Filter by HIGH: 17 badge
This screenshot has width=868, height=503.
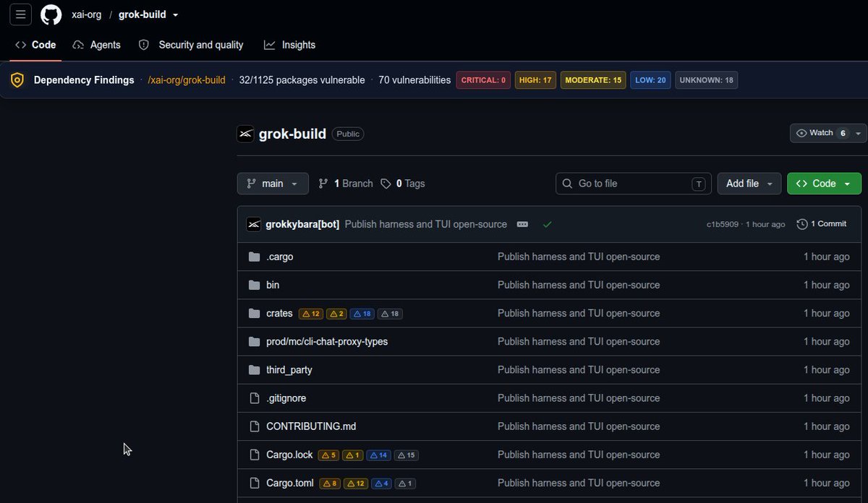536,80
